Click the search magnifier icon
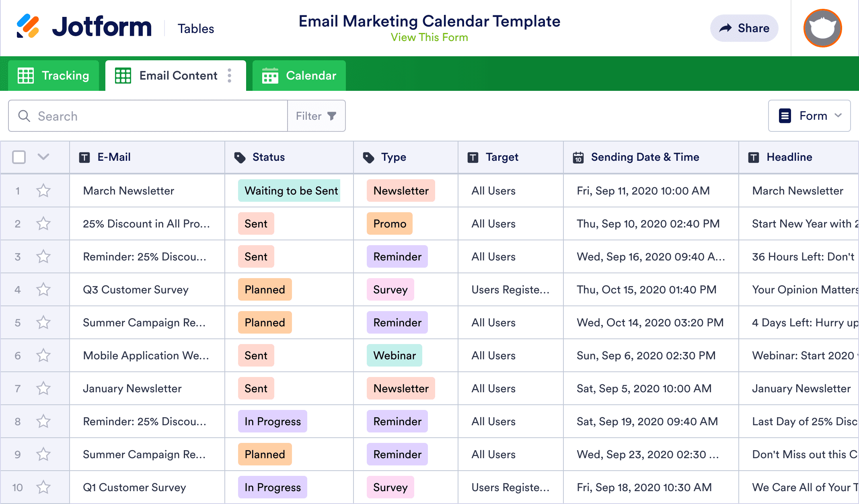859x504 pixels. coord(24,116)
